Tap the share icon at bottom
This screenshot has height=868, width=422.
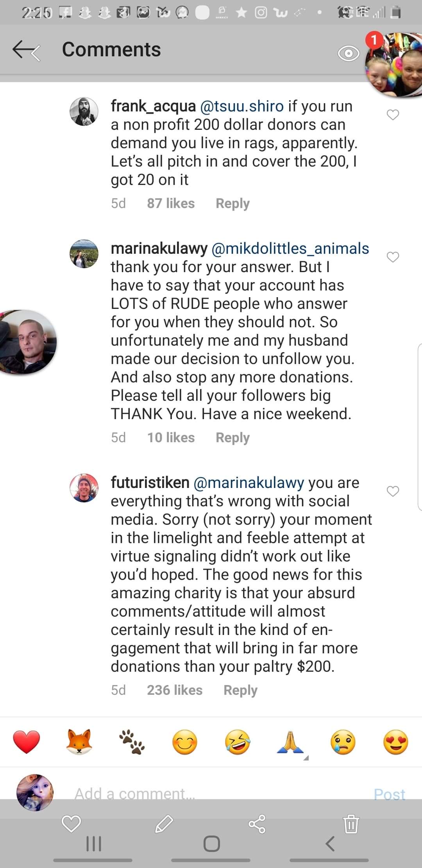(257, 823)
